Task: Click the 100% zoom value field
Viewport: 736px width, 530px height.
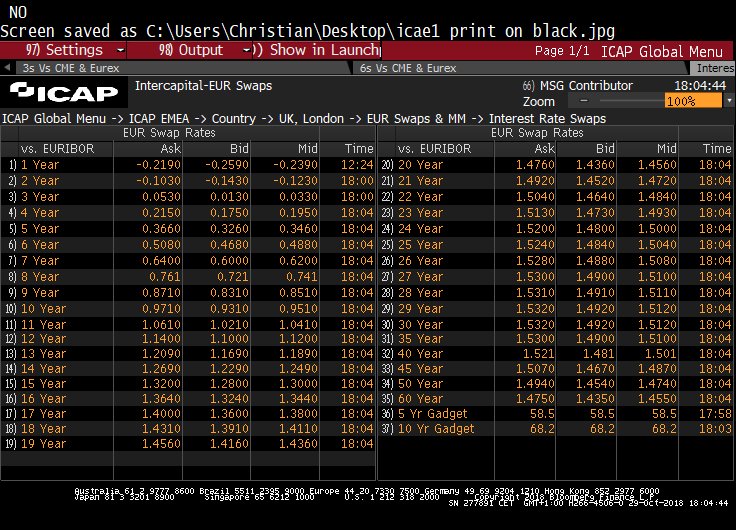Action: [693, 100]
